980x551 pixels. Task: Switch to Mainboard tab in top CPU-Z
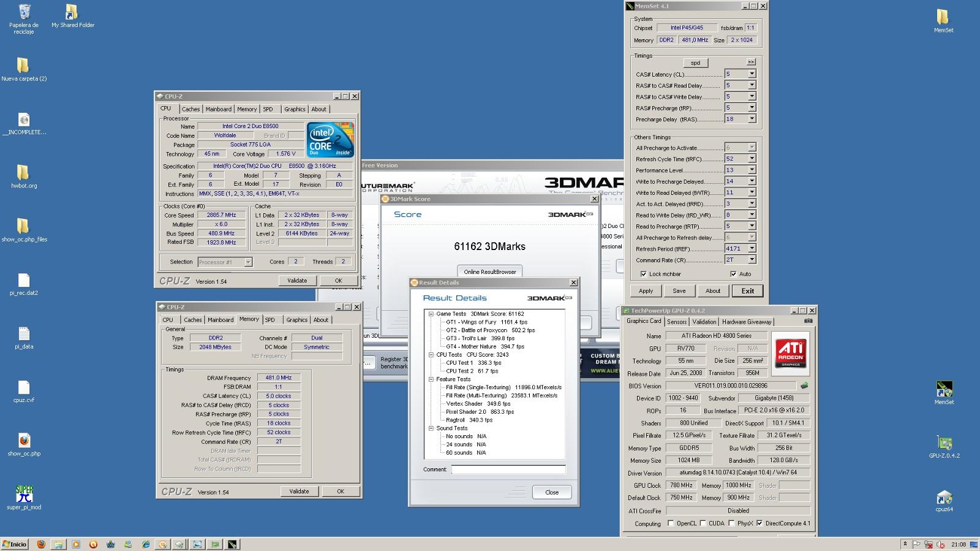(219, 109)
